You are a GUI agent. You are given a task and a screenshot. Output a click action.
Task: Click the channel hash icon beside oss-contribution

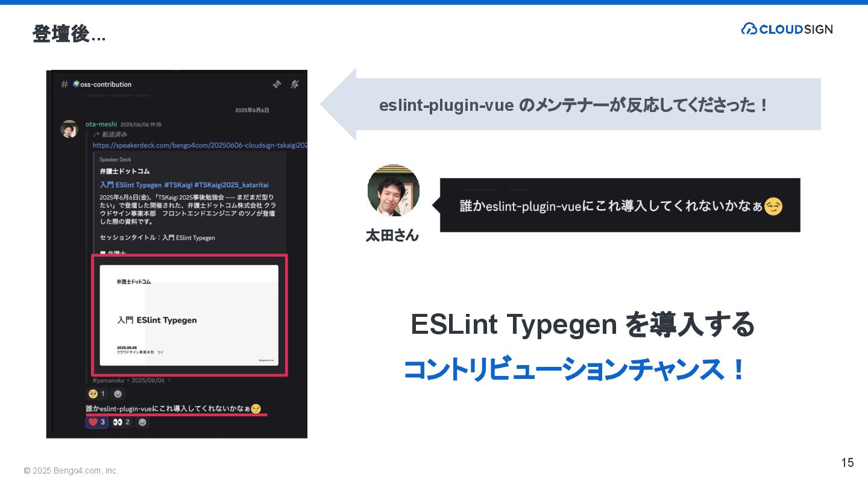coord(64,84)
